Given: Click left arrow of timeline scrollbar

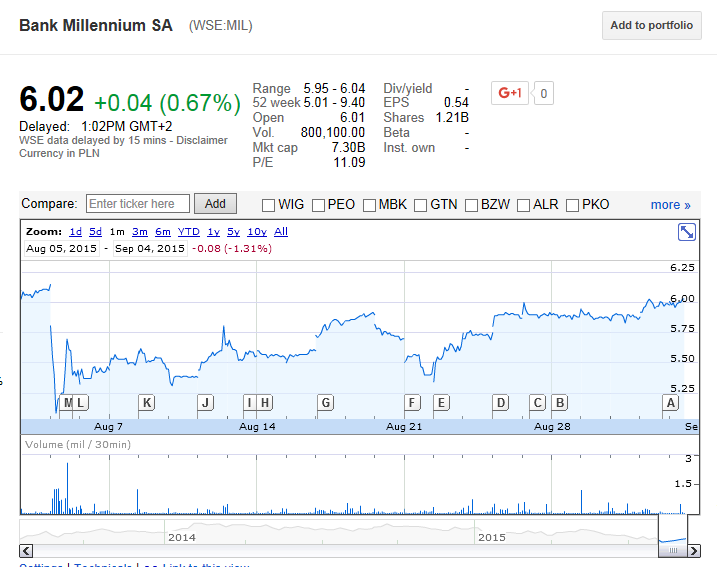Looking at the screenshot, I should click(26, 551).
